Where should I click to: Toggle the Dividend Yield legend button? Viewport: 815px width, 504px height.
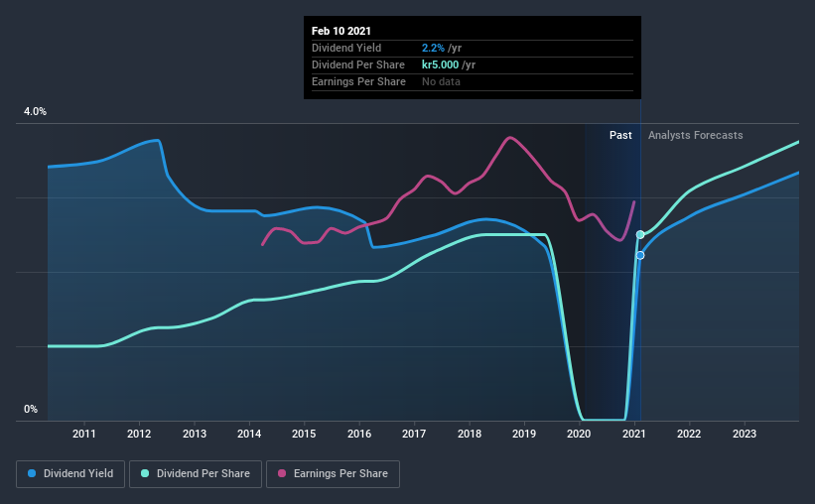[70, 474]
